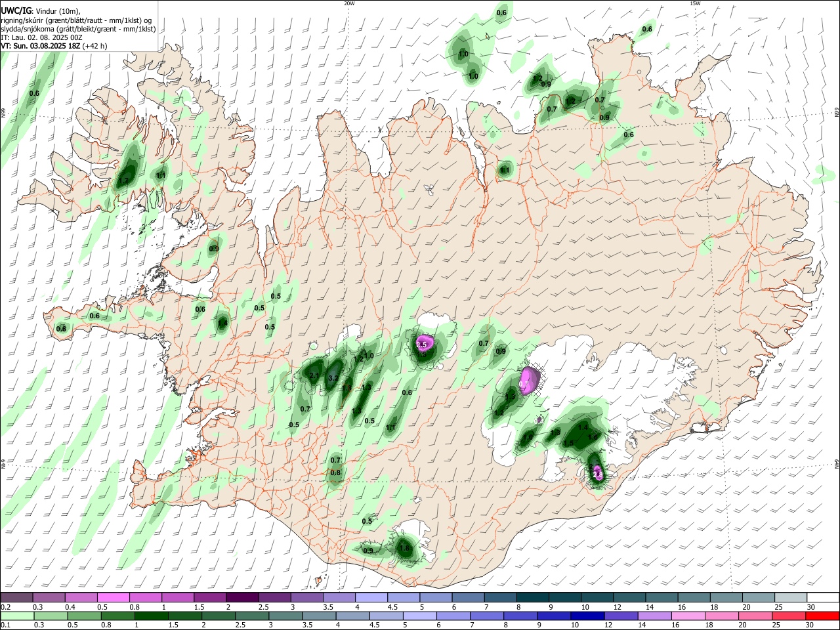Select the 'slydda/snjókoma' legend description line

click(x=78, y=29)
